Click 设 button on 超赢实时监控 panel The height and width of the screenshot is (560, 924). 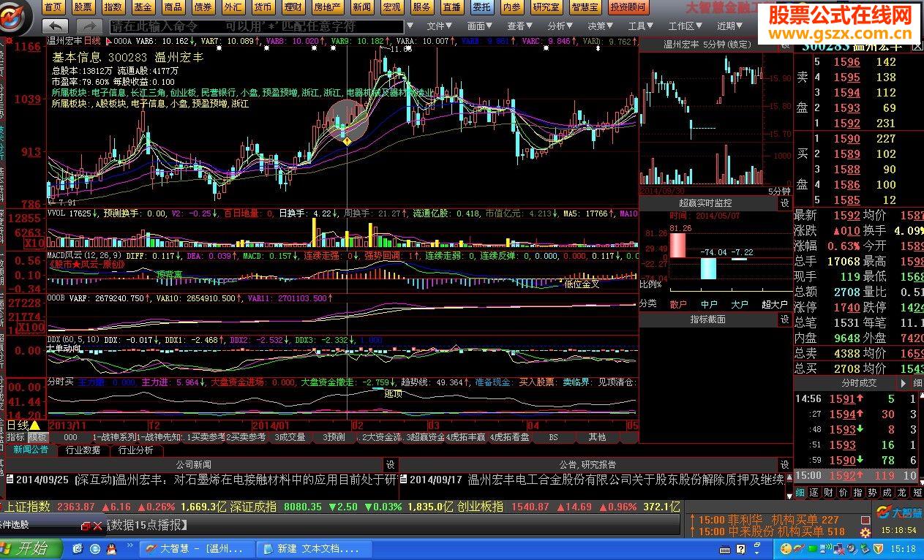pos(785,203)
